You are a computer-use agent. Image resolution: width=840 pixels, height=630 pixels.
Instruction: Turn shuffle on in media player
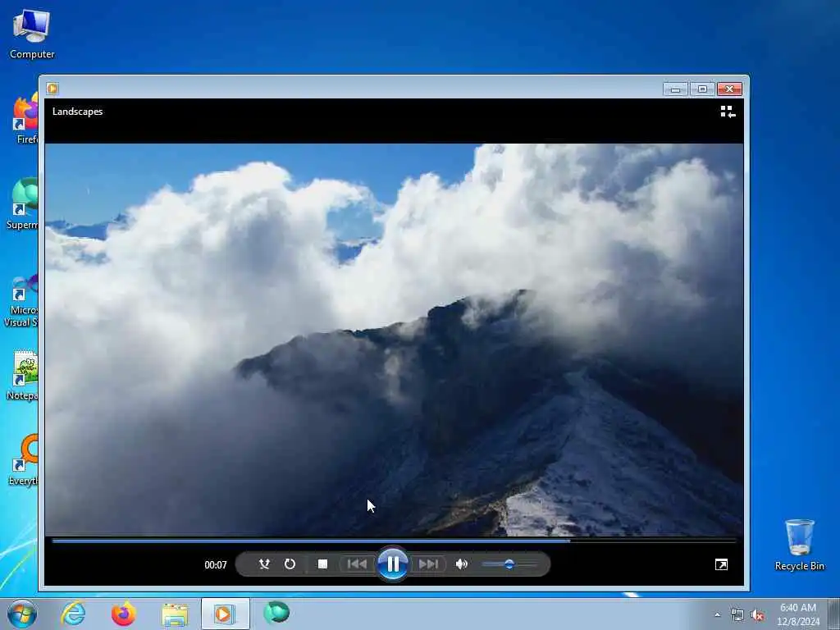coord(264,564)
